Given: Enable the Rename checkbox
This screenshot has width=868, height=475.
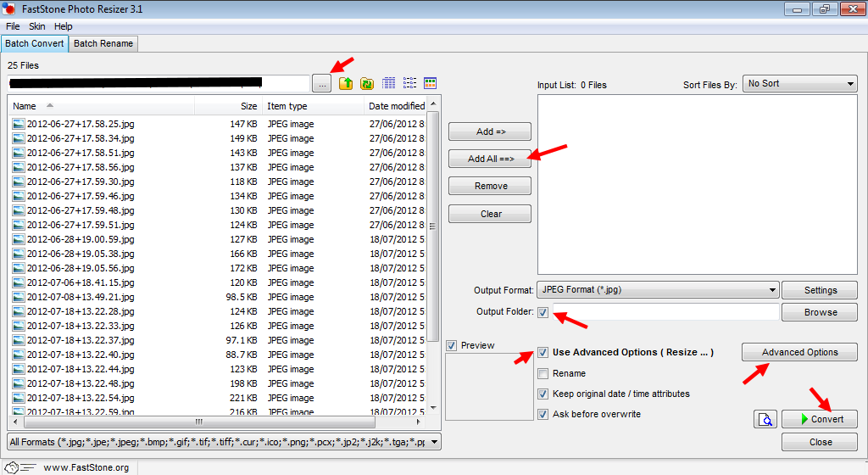Looking at the screenshot, I should pos(543,374).
